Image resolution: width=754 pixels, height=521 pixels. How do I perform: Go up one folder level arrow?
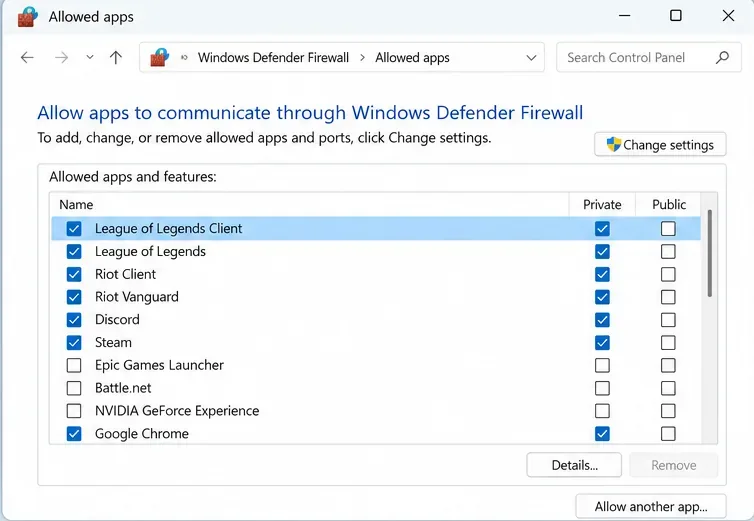[115, 58]
